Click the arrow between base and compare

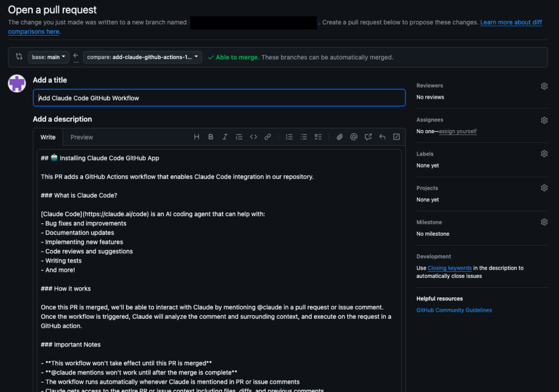pos(75,57)
